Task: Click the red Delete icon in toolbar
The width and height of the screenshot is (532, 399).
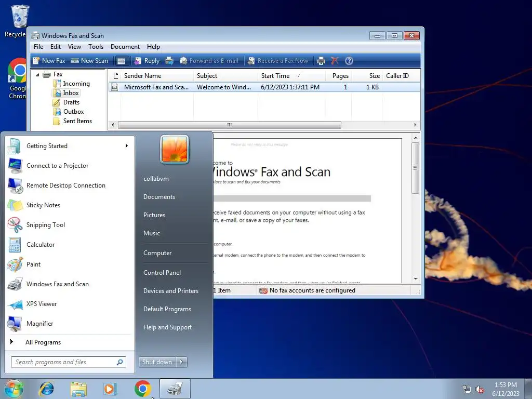Action: click(335, 61)
